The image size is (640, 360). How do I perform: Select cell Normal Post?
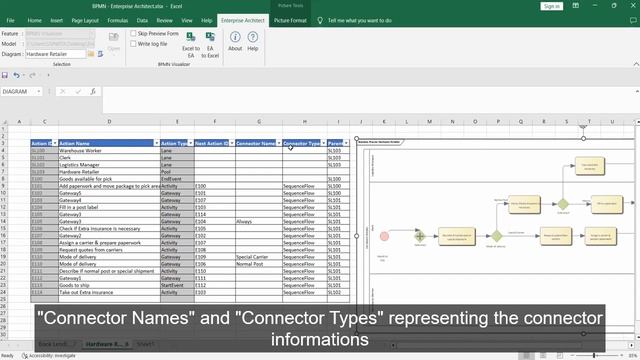click(259, 264)
